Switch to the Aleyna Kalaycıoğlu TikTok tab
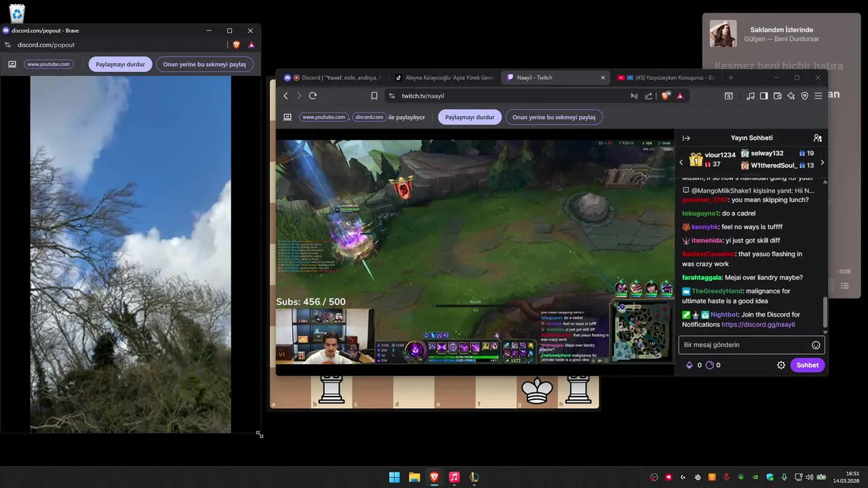The width and height of the screenshot is (868, 488). click(445, 77)
